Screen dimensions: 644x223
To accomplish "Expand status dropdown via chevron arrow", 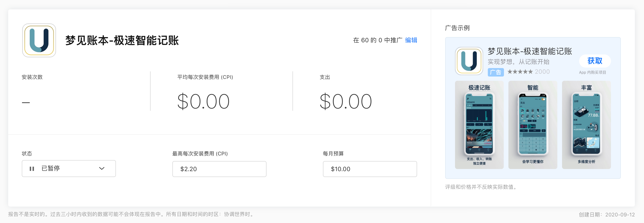I will pos(101,169).
